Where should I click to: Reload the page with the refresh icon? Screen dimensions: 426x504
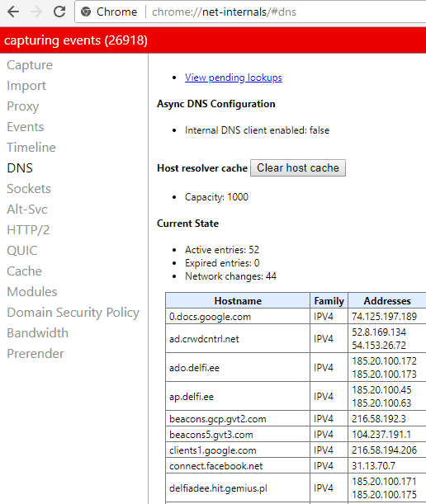pyautogui.click(x=59, y=12)
